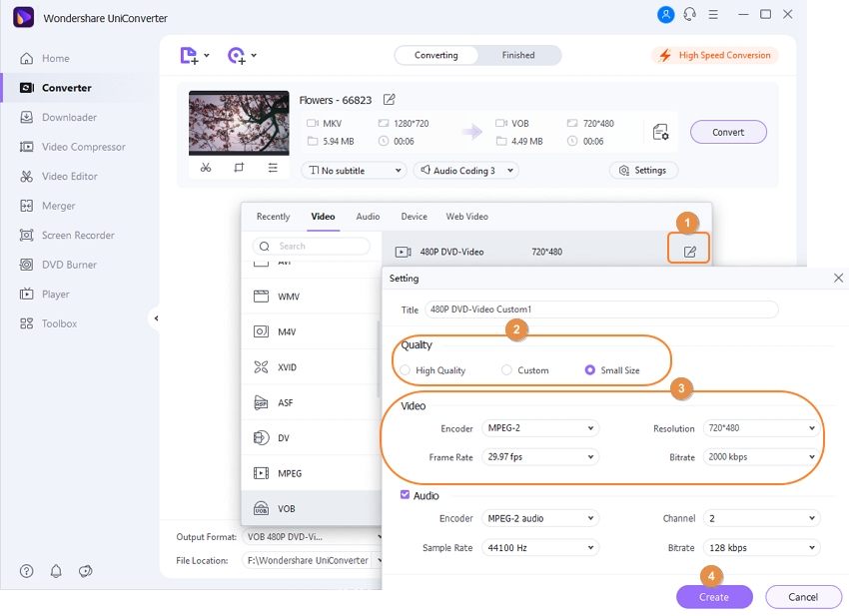Open Screen Recorder in sidebar
Viewport: 849px width, 616px height.
point(67,235)
